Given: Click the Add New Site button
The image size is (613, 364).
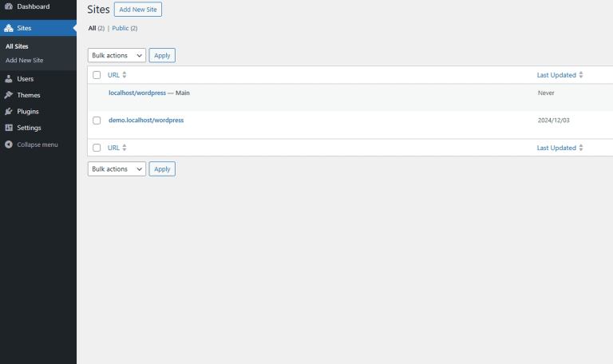Looking at the screenshot, I should pos(137,10).
